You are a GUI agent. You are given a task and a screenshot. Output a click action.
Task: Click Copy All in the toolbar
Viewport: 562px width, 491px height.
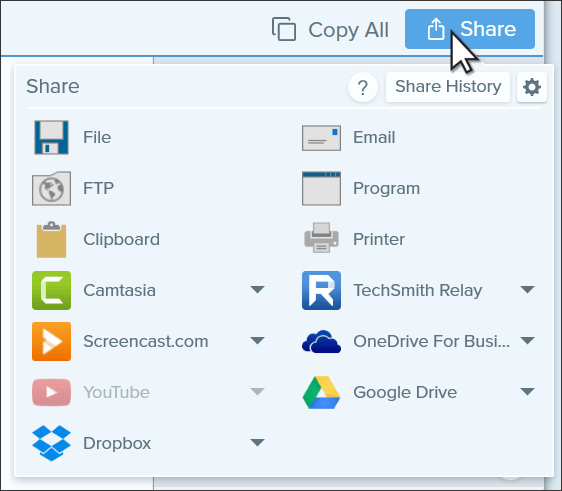click(330, 29)
